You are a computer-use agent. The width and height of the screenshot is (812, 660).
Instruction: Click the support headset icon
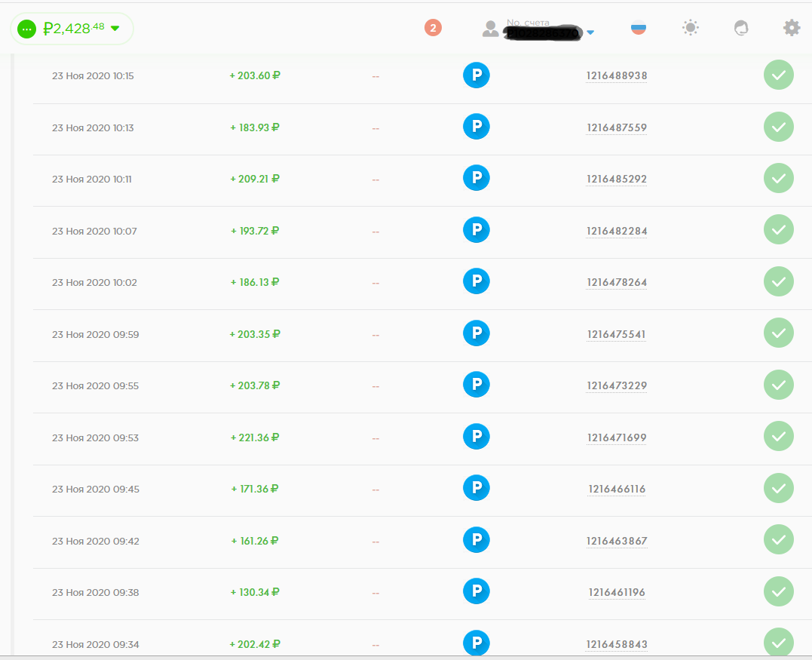point(740,28)
